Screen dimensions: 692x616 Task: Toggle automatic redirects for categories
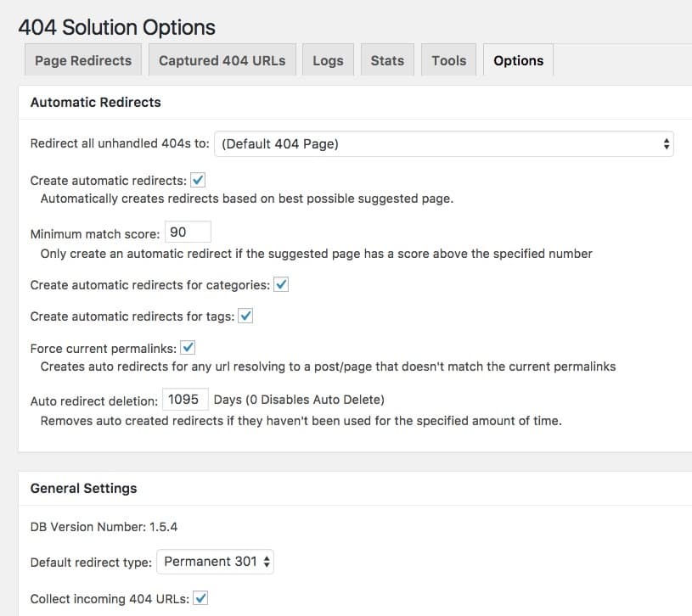[280, 285]
